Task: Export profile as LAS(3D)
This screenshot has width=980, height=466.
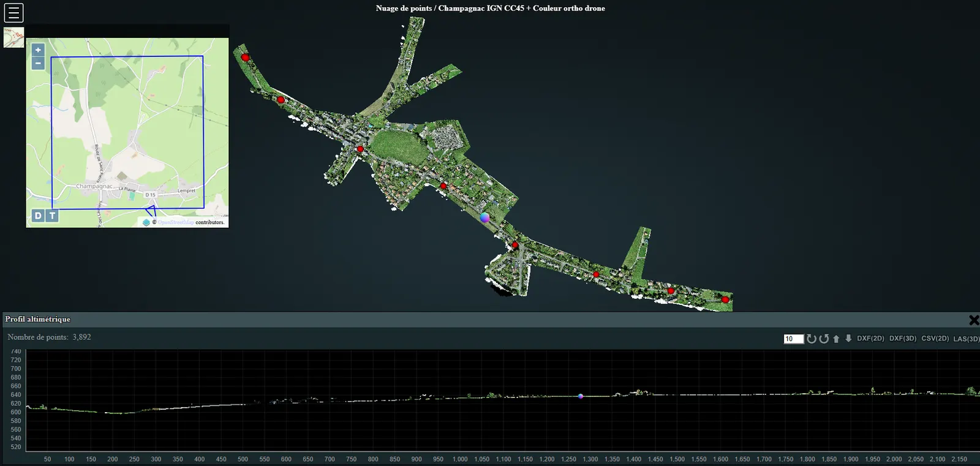Action: [x=966, y=339]
